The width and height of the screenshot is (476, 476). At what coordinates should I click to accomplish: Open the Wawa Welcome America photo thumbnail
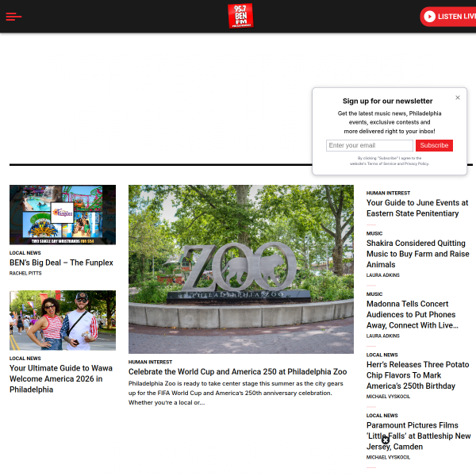point(63,321)
